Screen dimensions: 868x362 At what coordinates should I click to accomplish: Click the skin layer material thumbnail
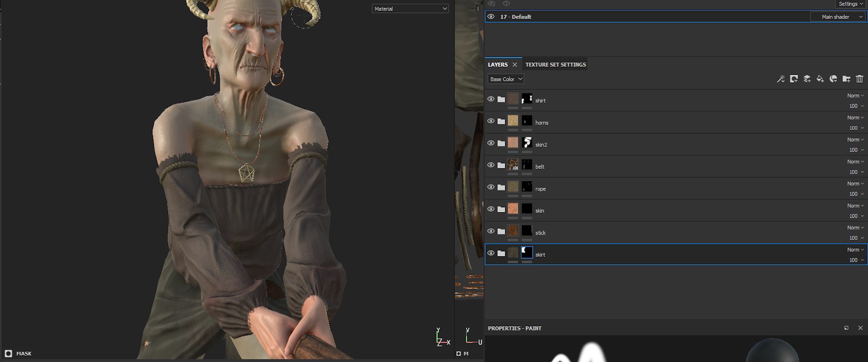[x=513, y=208]
